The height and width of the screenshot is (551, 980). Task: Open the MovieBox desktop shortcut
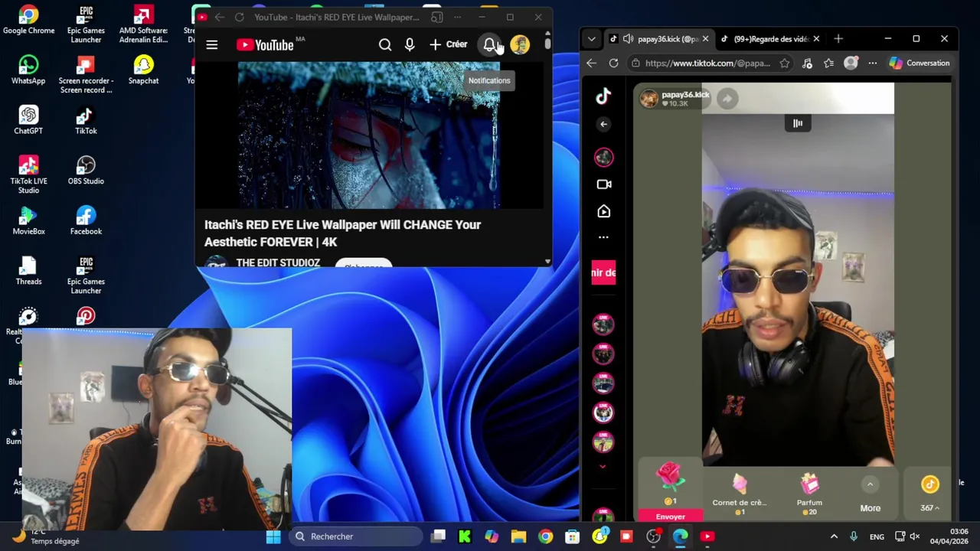[28, 220]
